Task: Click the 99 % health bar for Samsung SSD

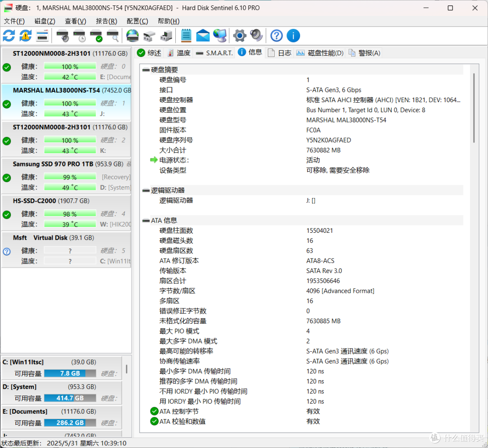Action: (x=70, y=177)
